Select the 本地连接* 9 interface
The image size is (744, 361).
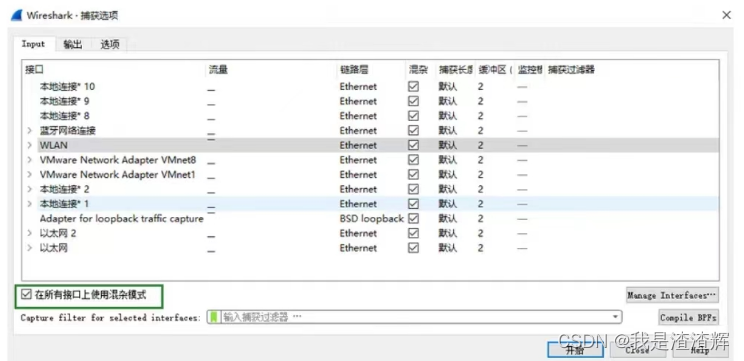pyautogui.click(x=64, y=101)
